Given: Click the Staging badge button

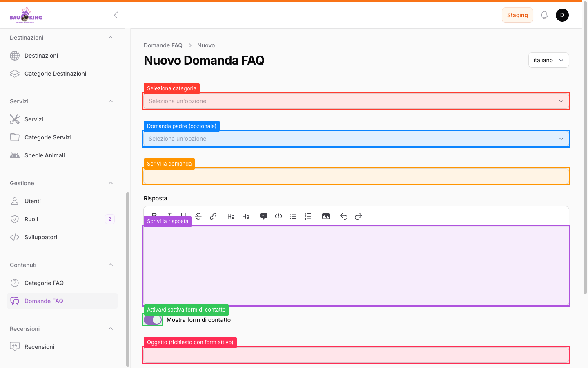Looking at the screenshot, I should point(517,15).
